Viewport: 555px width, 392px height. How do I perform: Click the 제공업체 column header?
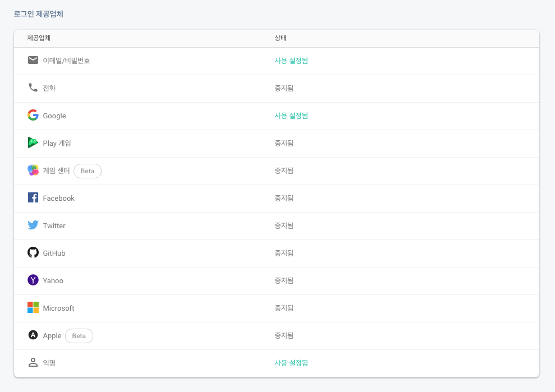[x=39, y=38]
